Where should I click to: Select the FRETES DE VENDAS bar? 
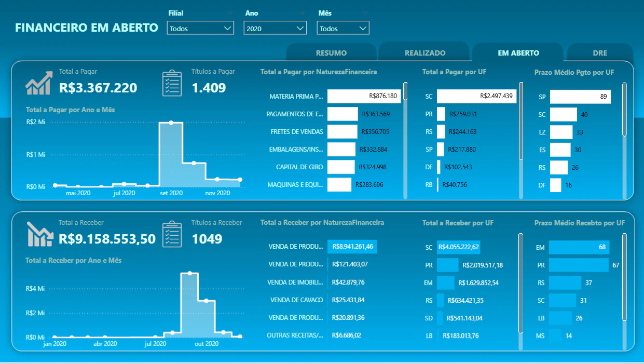pos(342,131)
